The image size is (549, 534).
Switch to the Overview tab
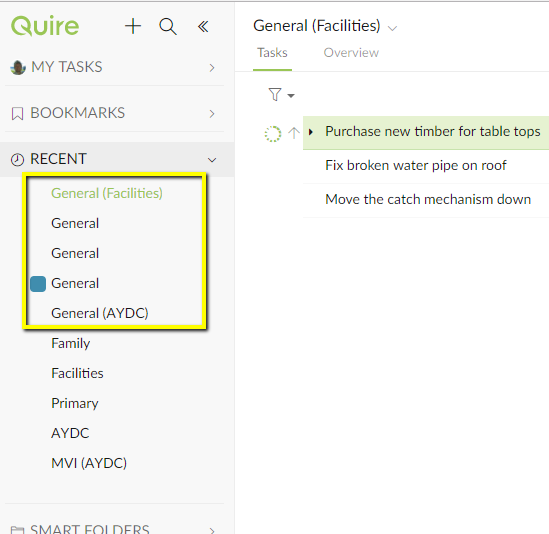point(351,53)
